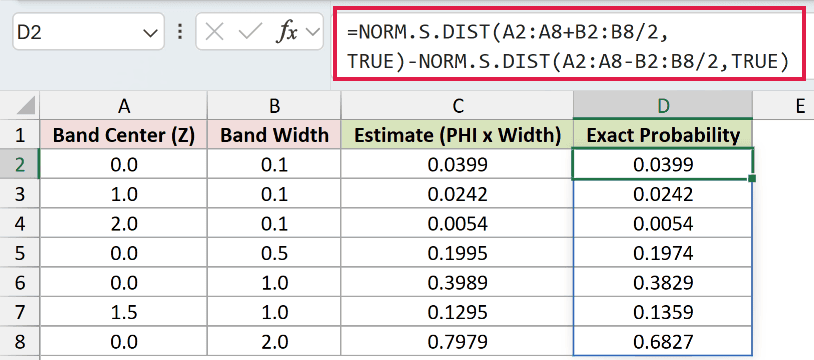Click cell D3 containing 0.0242
The image size is (814, 360).
click(663, 194)
